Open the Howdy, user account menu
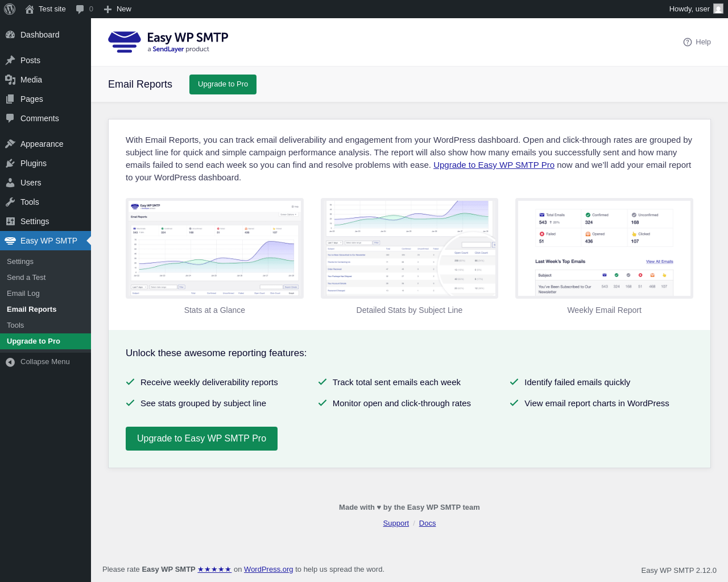This screenshot has height=582, width=728. (x=696, y=9)
